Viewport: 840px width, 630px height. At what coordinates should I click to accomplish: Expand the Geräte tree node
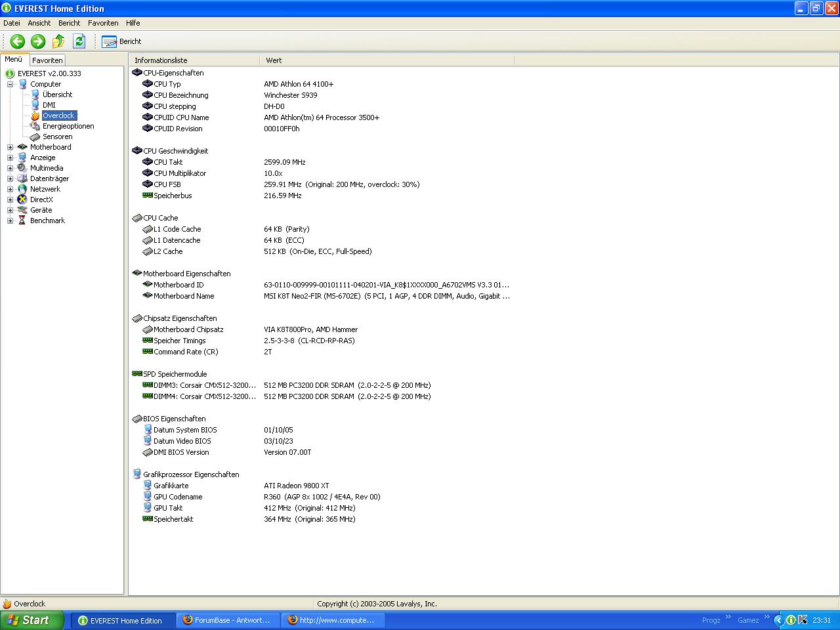(x=10, y=210)
